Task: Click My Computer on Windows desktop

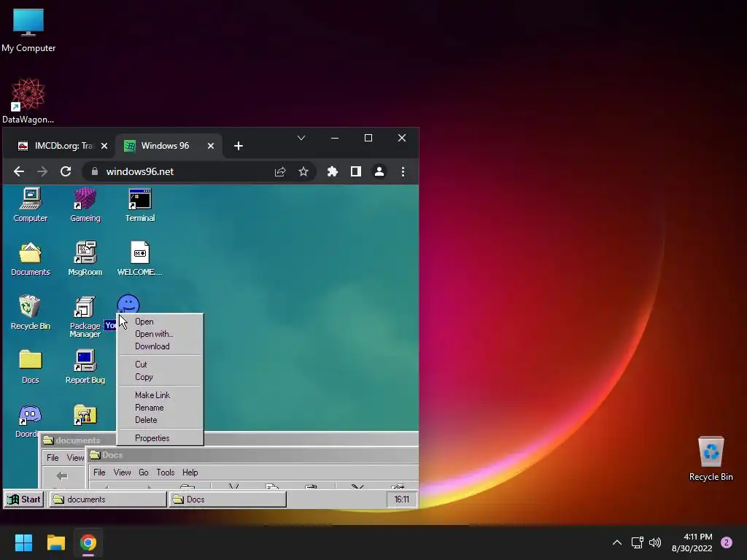Action: (x=28, y=31)
